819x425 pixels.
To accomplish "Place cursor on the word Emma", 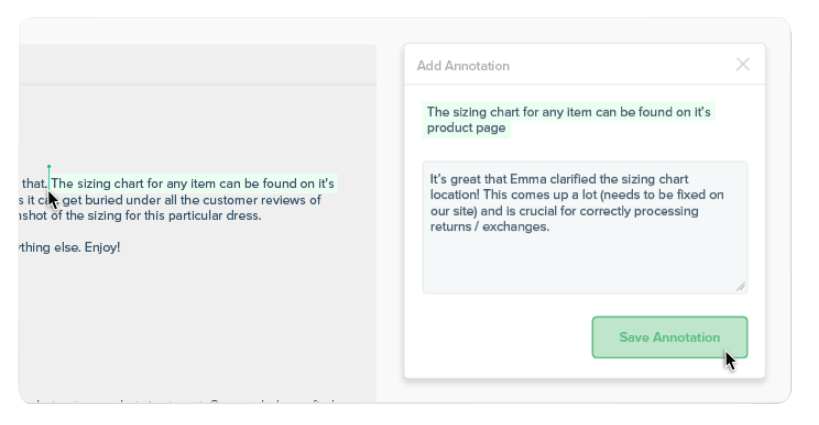I will coord(528,179).
